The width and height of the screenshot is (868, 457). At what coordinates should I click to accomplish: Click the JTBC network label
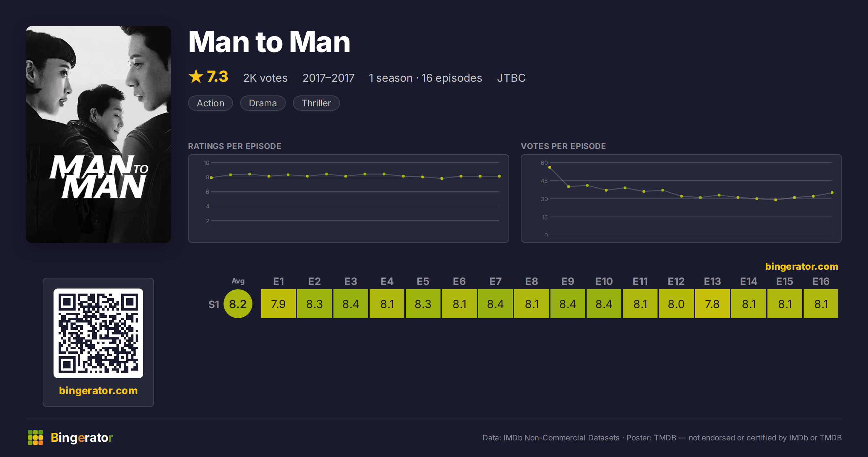(x=511, y=78)
